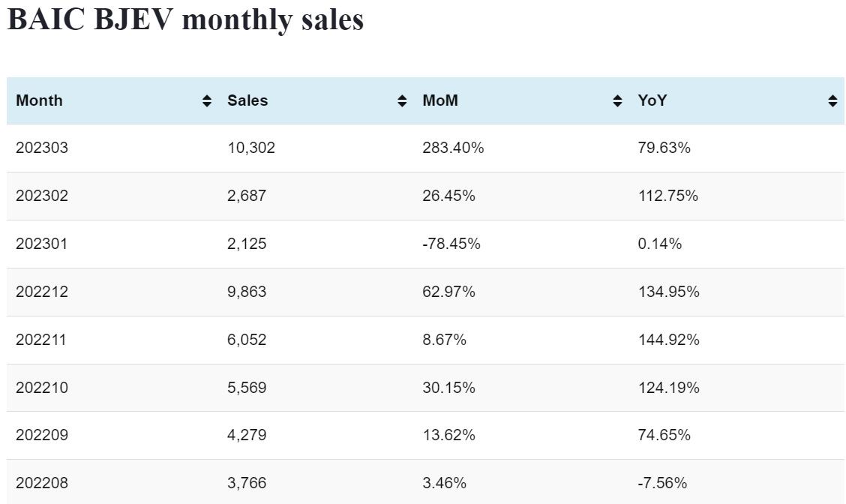Click the Month column sort arrows icon

click(x=207, y=101)
